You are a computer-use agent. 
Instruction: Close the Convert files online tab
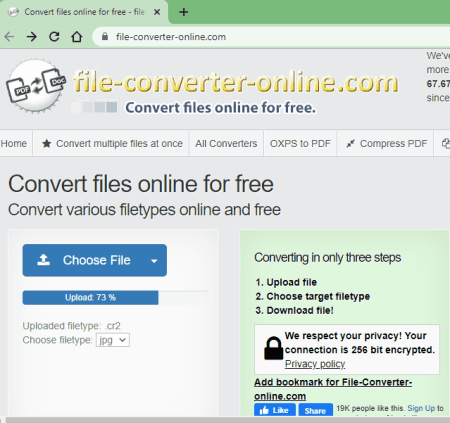coord(157,12)
